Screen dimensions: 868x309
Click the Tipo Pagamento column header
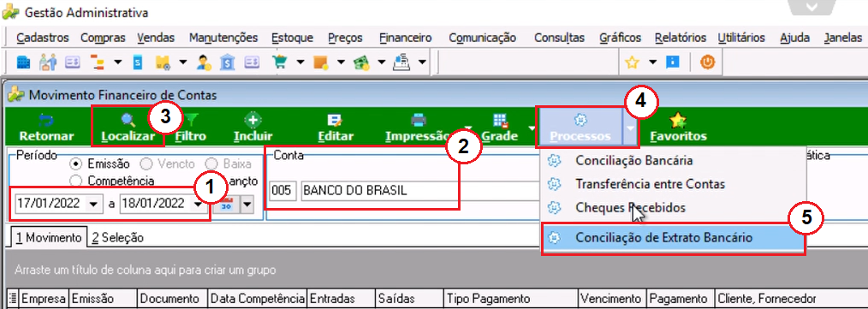coord(510,299)
